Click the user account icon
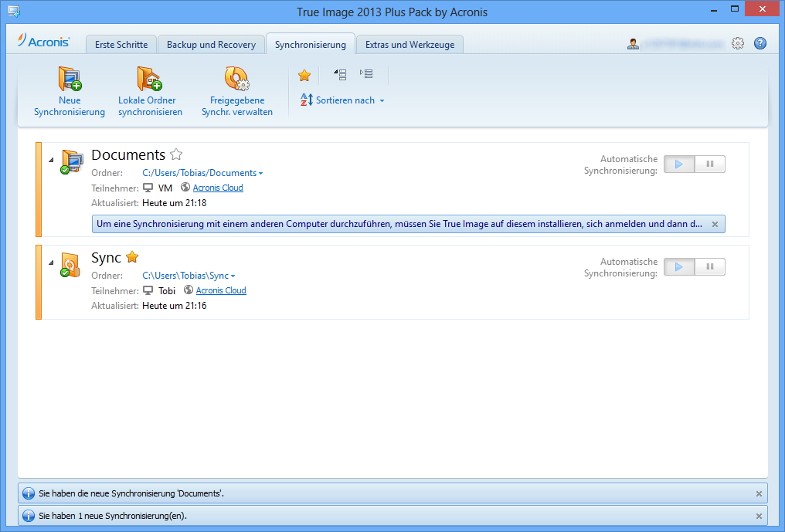 [633, 44]
